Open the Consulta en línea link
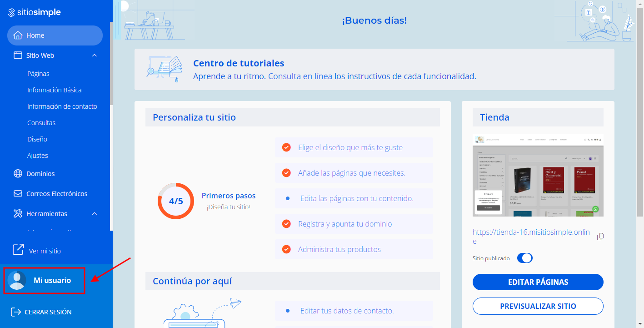 pyautogui.click(x=300, y=76)
